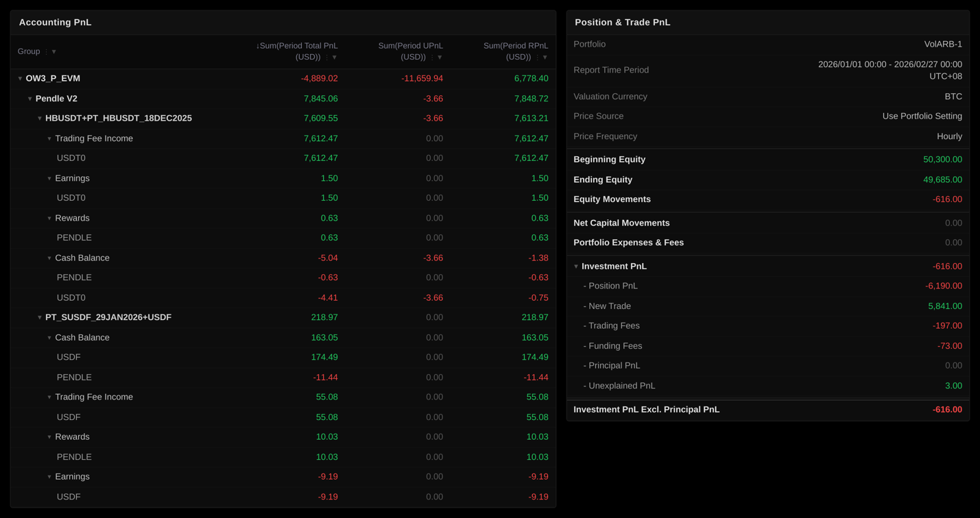
Task: Select the UPnL value -11,659.94
Action: coord(422,79)
